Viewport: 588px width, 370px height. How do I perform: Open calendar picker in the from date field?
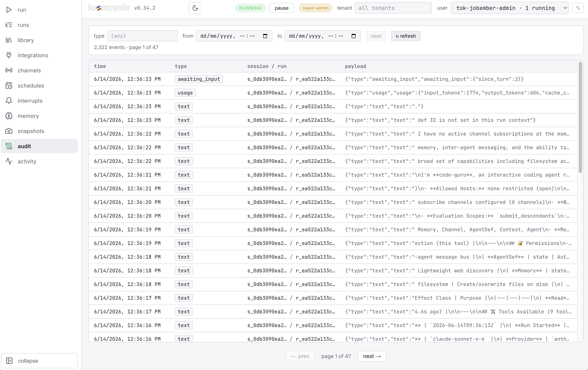[x=265, y=36]
